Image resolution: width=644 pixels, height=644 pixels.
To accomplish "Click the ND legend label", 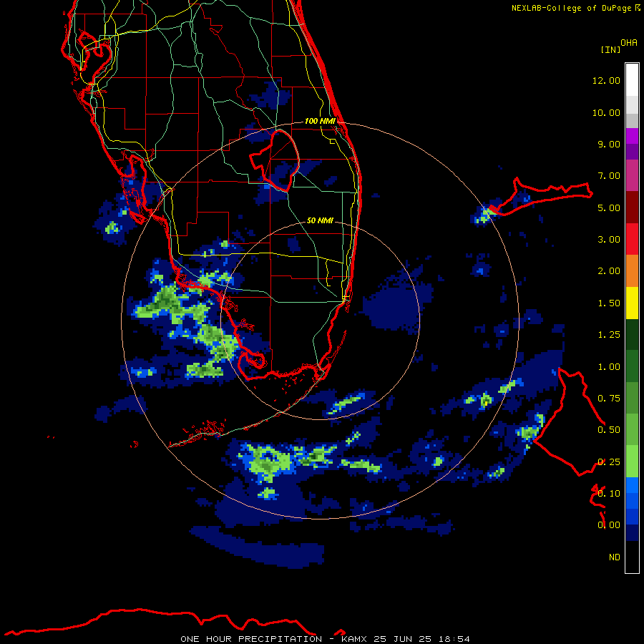I will [615, 557].
